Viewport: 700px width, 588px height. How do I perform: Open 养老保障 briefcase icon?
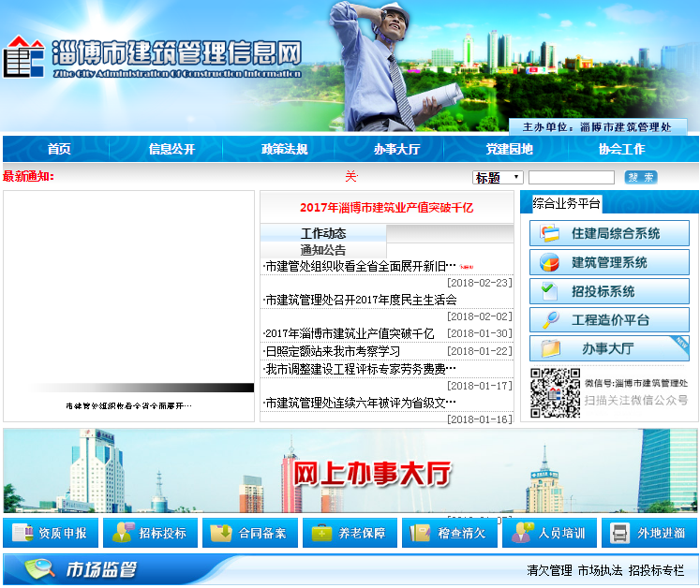click(322, 533)
